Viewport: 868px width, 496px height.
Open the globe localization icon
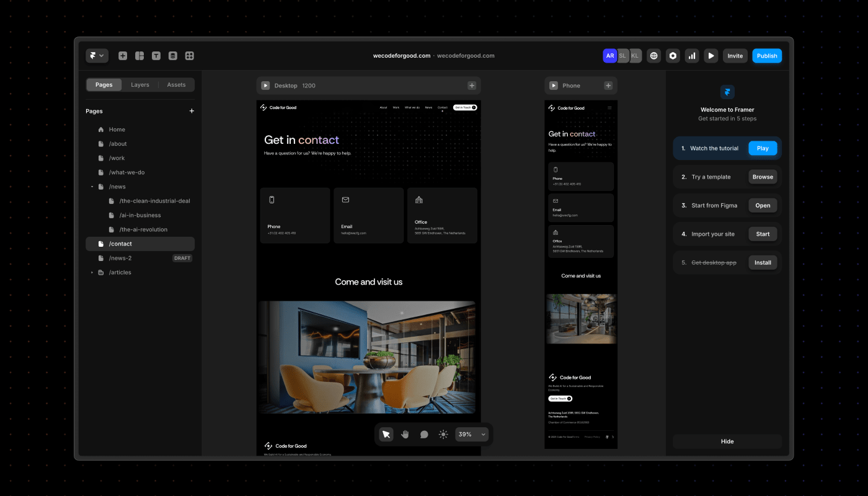click(654, 56)
